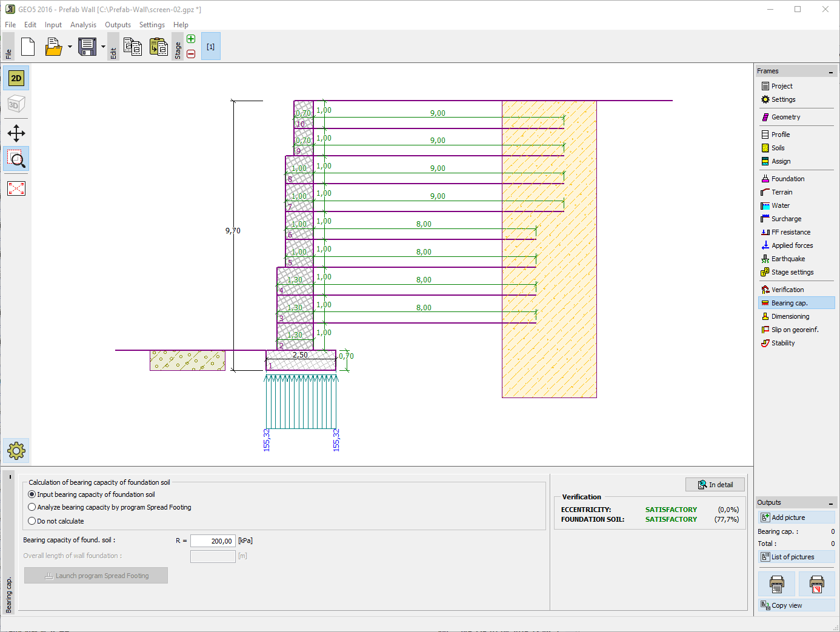Remove the construction stage with minus icon

point(191,54)
